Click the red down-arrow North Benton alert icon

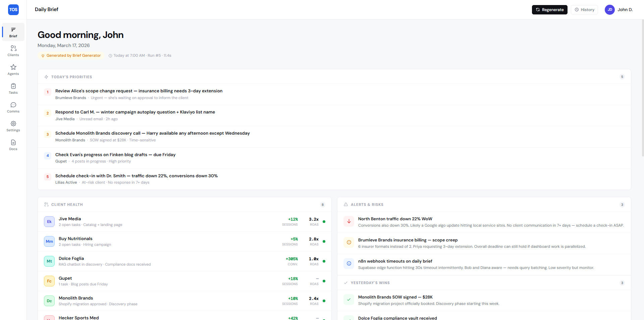[349, 221]
